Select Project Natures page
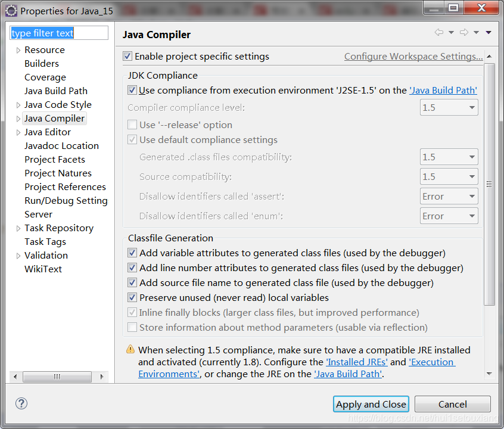504x429 pixels. pos(58,173)
